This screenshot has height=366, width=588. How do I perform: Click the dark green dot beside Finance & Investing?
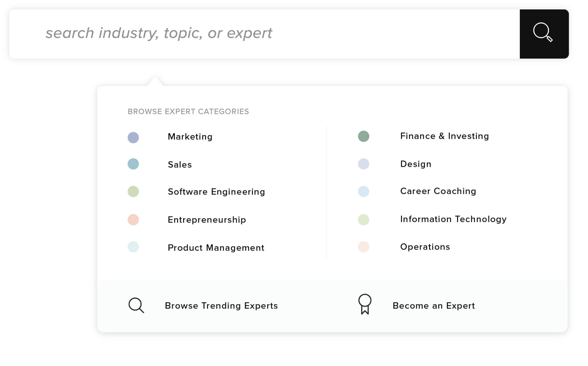363,136
